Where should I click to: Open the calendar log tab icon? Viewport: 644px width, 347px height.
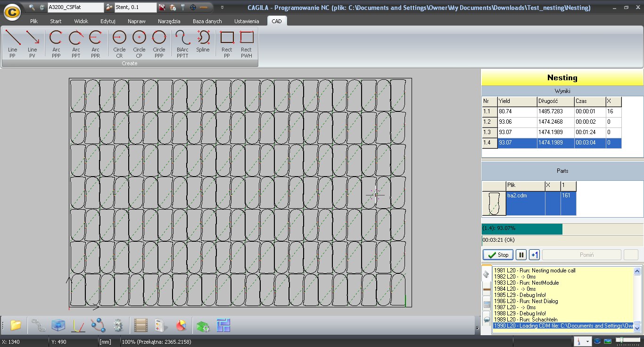click(486, 305)
